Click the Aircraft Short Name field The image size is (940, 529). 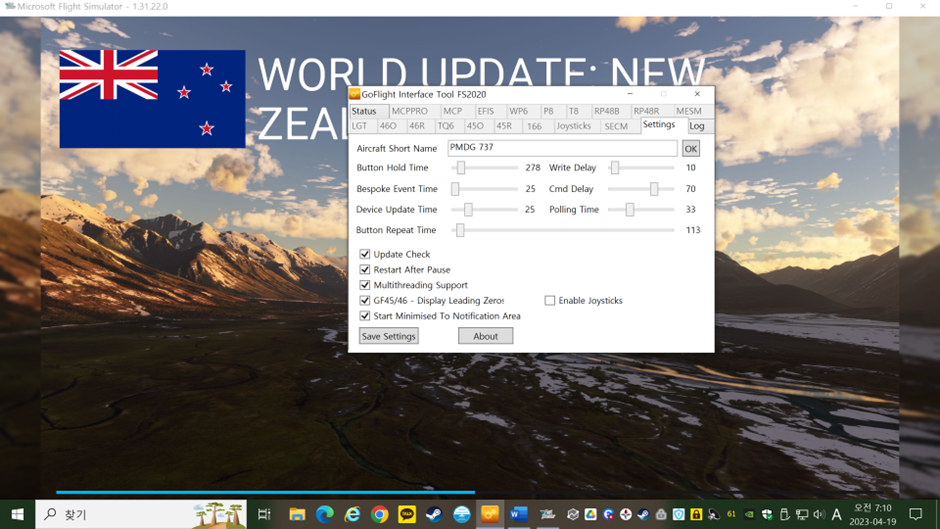562,148
